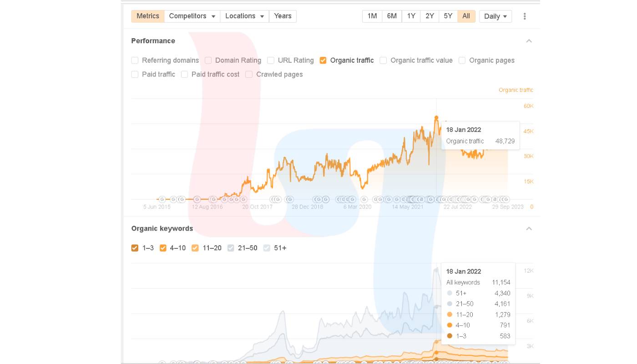Enable the Domain Rating checkbox

click(208, 61)
